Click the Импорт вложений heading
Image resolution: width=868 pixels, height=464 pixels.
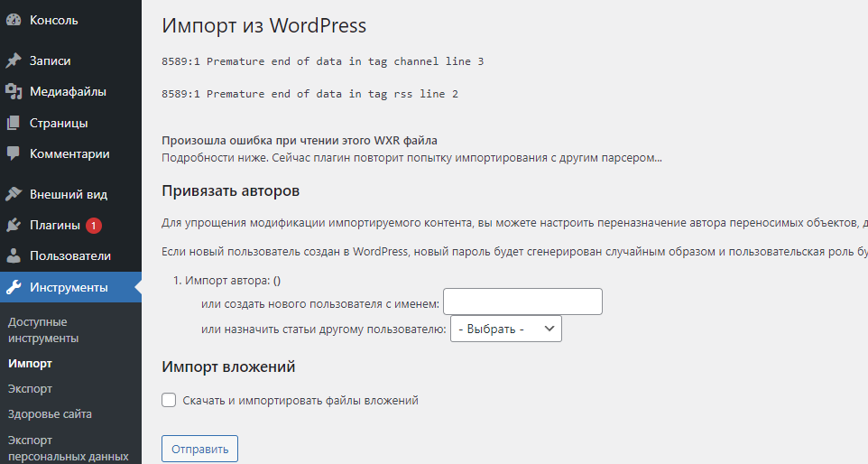click(228, 367)
